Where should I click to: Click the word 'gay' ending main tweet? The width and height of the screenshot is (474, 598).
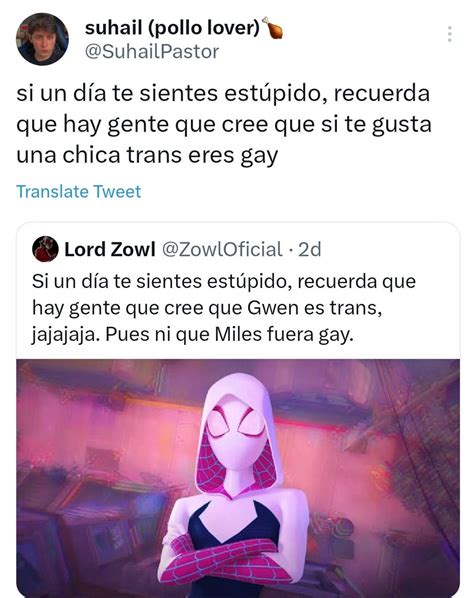tap(259, 156)
